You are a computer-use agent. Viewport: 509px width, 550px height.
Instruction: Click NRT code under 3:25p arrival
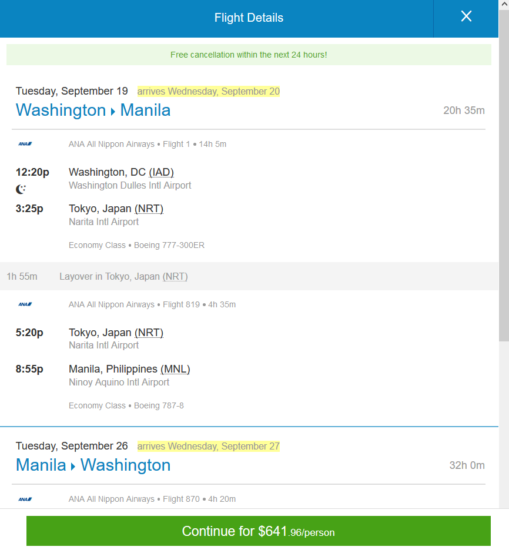point(149,209)
